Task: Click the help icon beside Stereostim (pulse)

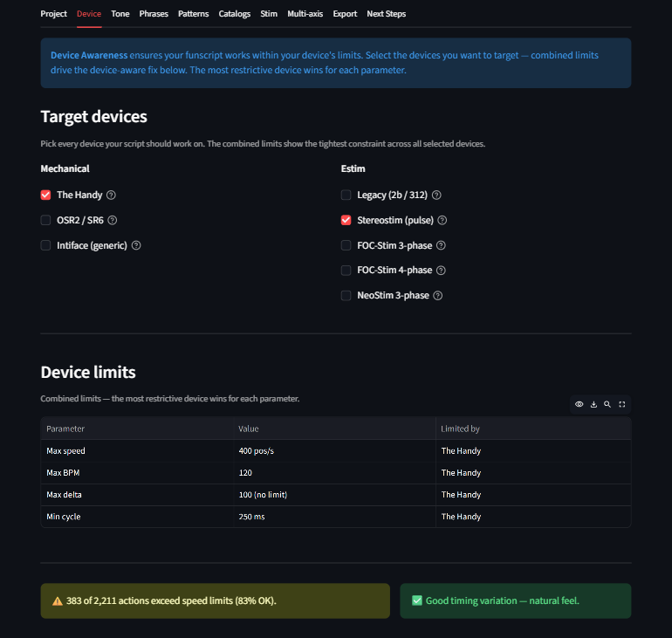Action: click(x=442, y=221)
